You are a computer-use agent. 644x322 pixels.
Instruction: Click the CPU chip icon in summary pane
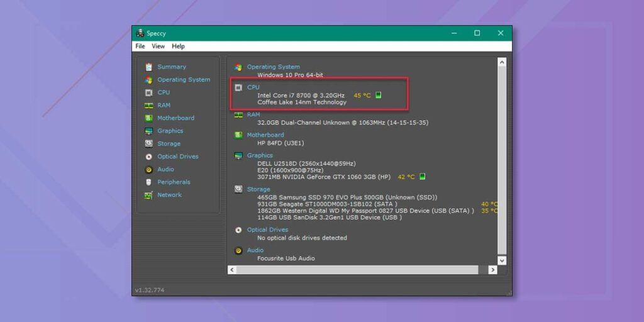pyautogui.click(x=238, y=87)
